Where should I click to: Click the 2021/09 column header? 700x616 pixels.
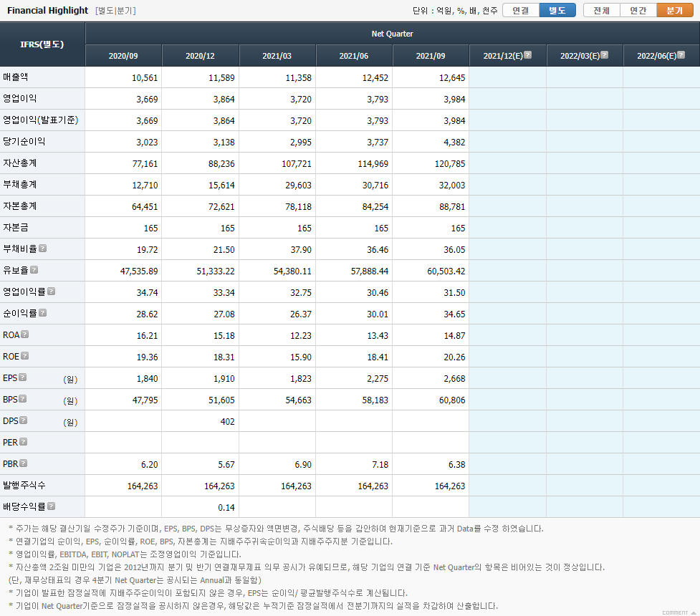[431, 56]
